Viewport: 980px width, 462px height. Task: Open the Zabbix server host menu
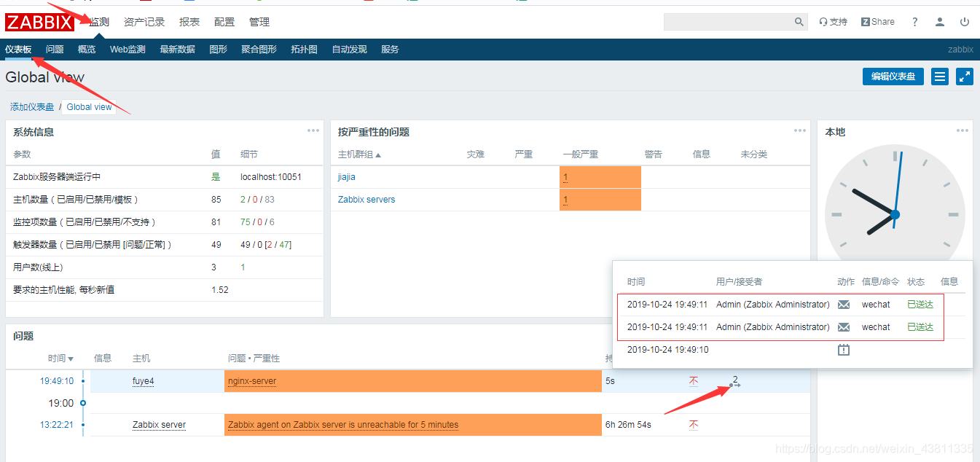(159, 425)
